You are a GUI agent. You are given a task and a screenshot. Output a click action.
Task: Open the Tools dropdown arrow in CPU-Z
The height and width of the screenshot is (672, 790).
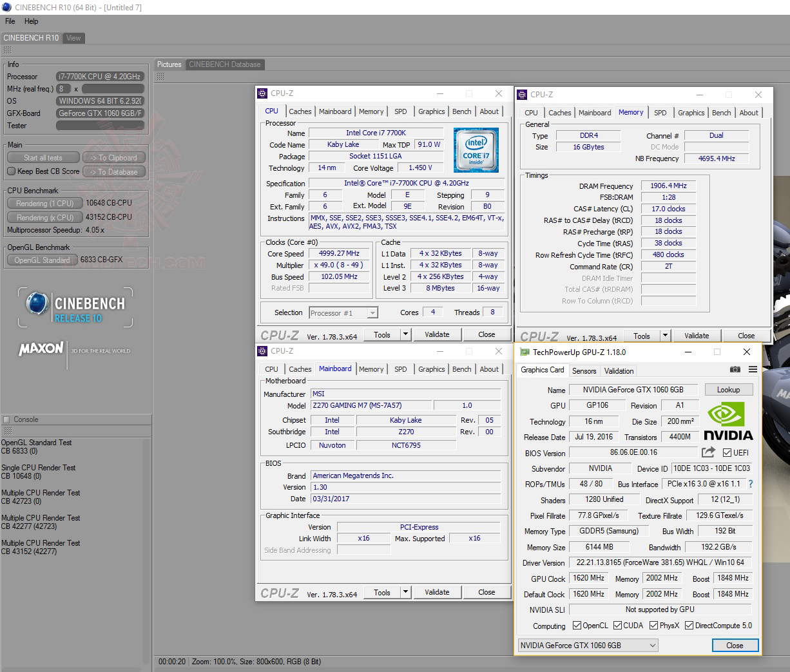point(405,334)
